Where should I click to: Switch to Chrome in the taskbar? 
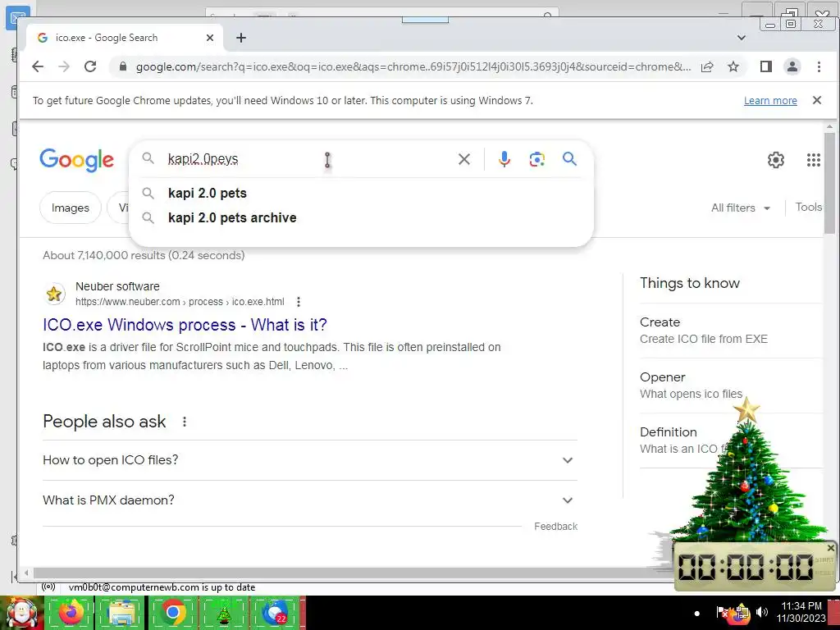tap(172, 613)
